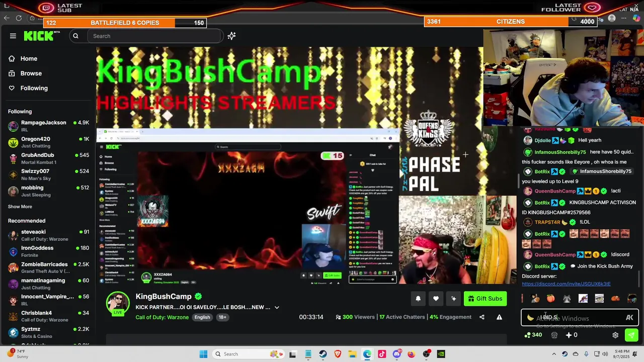
Task: Click BotRix name in Discord message
Action: [x=542, y=266]
